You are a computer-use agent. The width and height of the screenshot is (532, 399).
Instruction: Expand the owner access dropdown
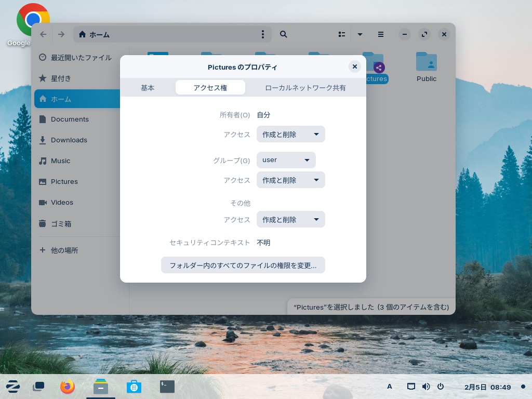pyautogui.click(x=290, y=135)
